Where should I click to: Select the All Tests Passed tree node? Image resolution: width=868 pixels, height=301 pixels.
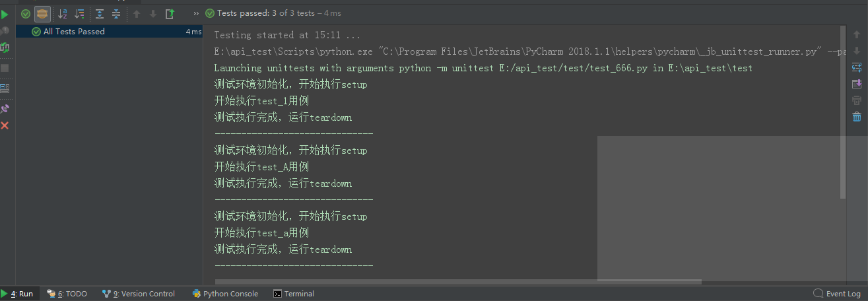(74, 32)
